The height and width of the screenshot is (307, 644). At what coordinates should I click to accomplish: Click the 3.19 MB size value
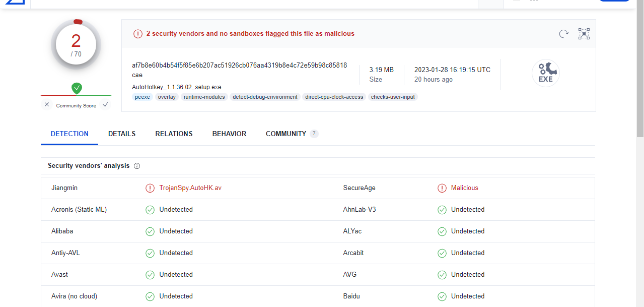coord(381,70)
